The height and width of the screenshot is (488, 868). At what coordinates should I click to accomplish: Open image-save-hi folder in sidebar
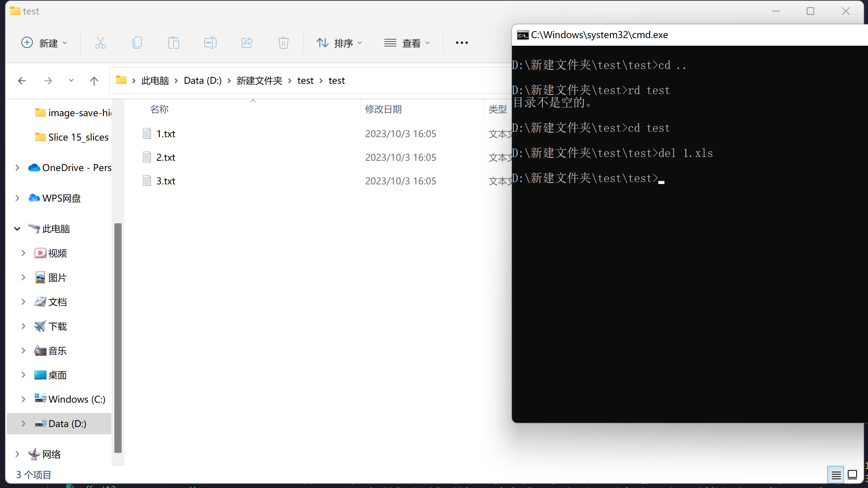[x=72, y=113]
